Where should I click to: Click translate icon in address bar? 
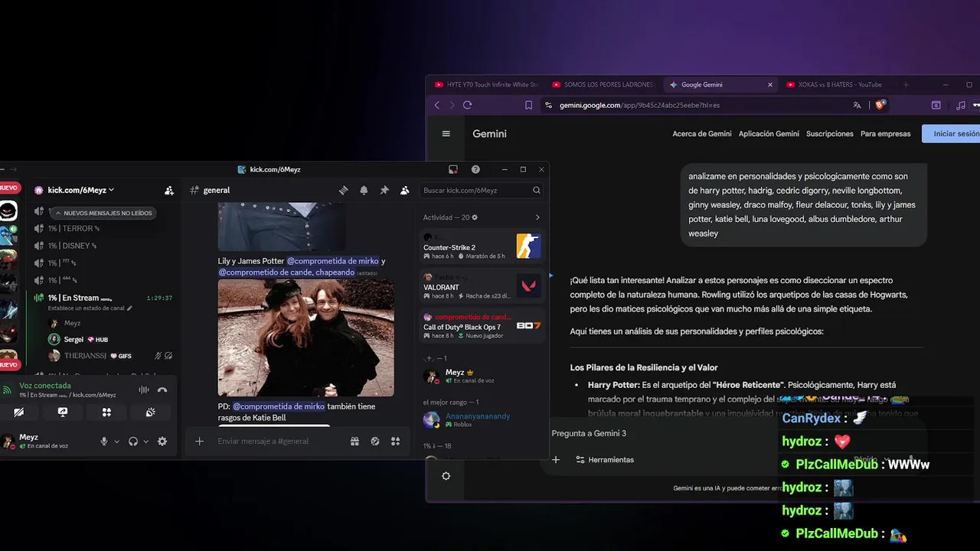click(x=857, y=105)
